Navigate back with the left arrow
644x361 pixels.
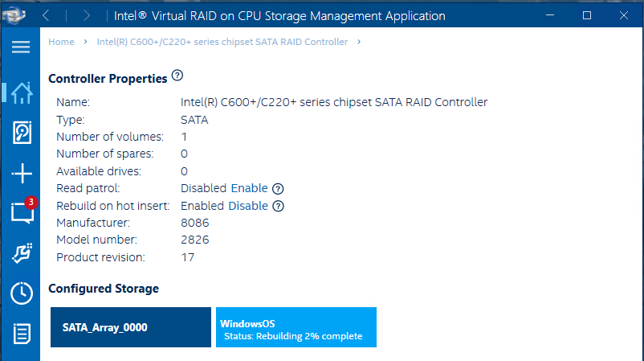click(x=46, y=15)
